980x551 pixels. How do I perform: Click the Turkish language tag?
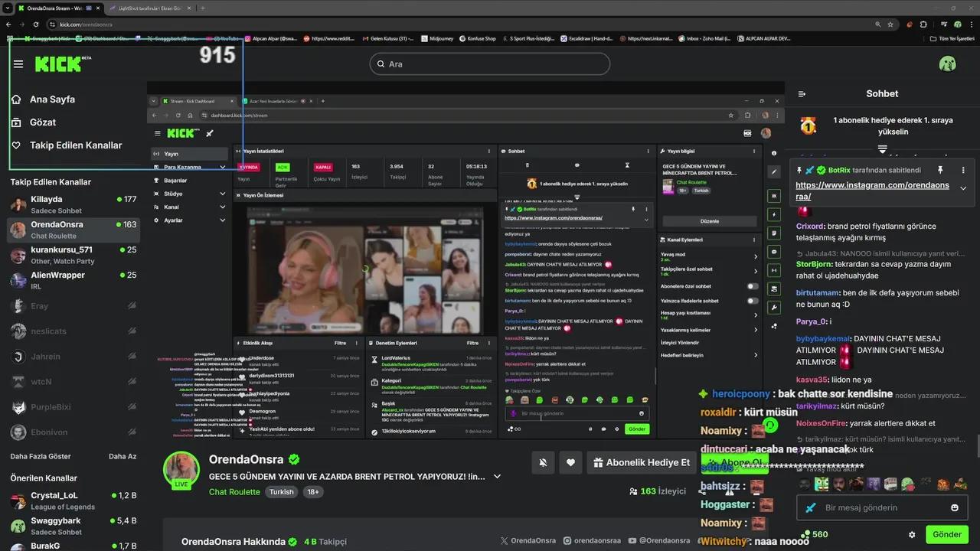click(281, 492)
